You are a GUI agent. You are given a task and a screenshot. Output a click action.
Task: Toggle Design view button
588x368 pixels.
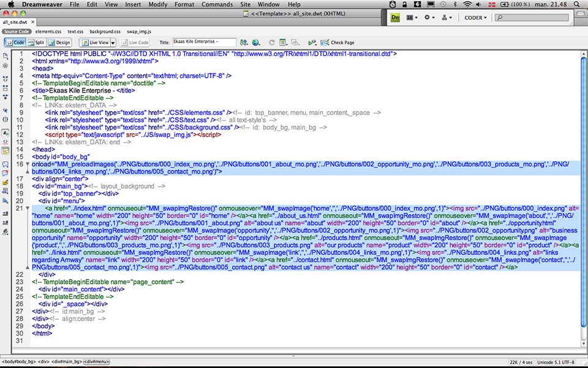(59, 42)
